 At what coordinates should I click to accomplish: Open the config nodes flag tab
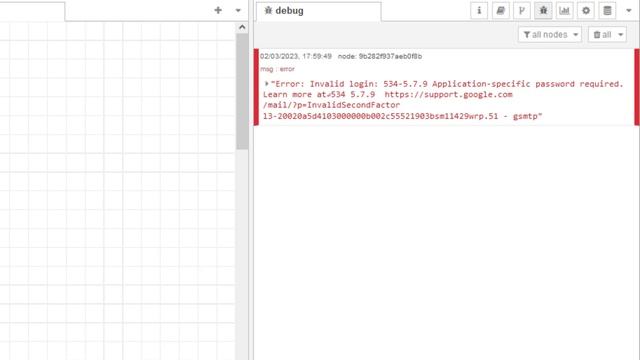point(522,11)
